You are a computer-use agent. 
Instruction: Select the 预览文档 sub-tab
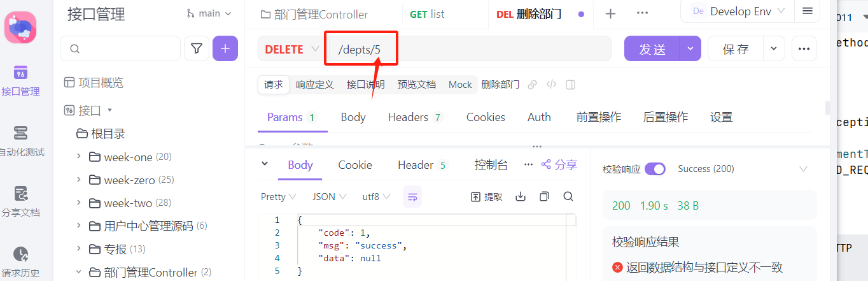coord(416,84)
